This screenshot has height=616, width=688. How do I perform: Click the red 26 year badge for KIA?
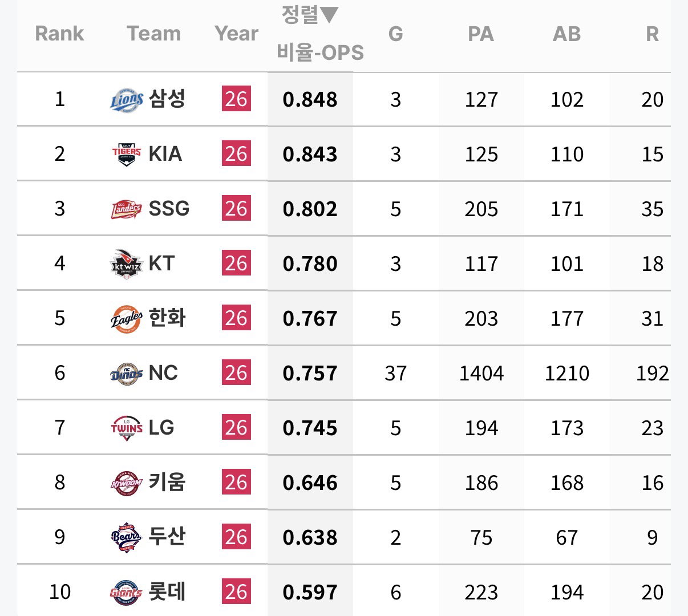236,154
